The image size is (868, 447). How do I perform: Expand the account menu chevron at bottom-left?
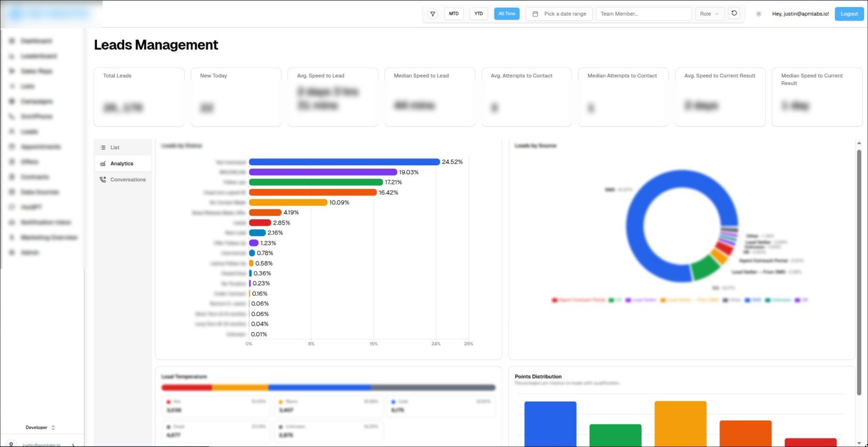(x=73, y=445)
